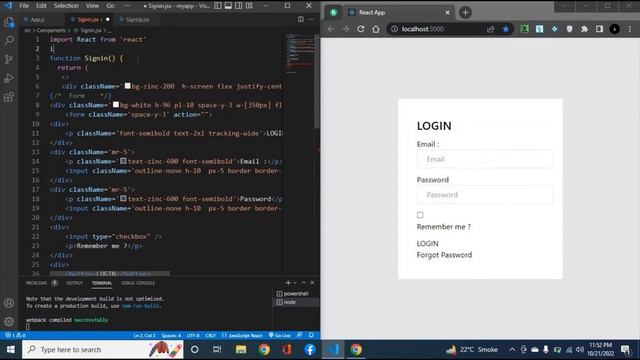Reload the page in Chrome
Image resolution: width=640 pixels, height=360 pixels.
(x=361, y=29)
